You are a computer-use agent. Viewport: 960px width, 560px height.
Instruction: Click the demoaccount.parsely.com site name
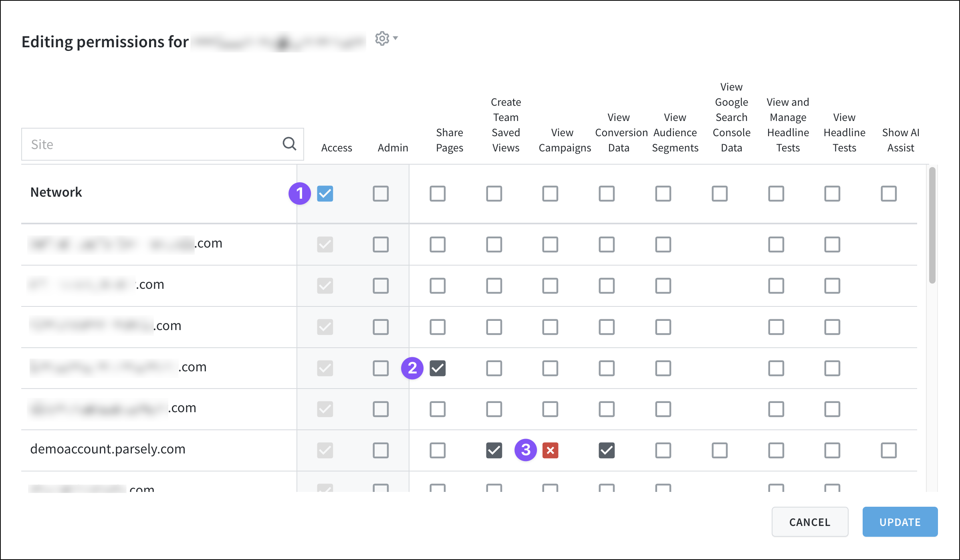[108, 449]
